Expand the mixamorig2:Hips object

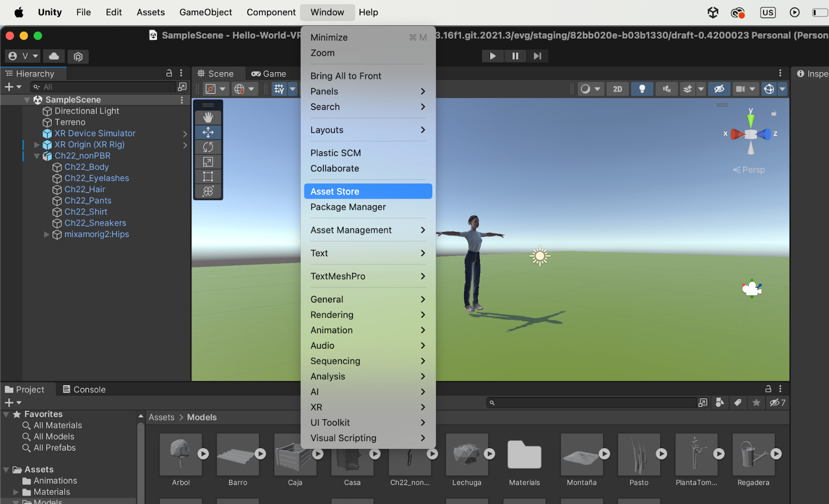point(47,235)
